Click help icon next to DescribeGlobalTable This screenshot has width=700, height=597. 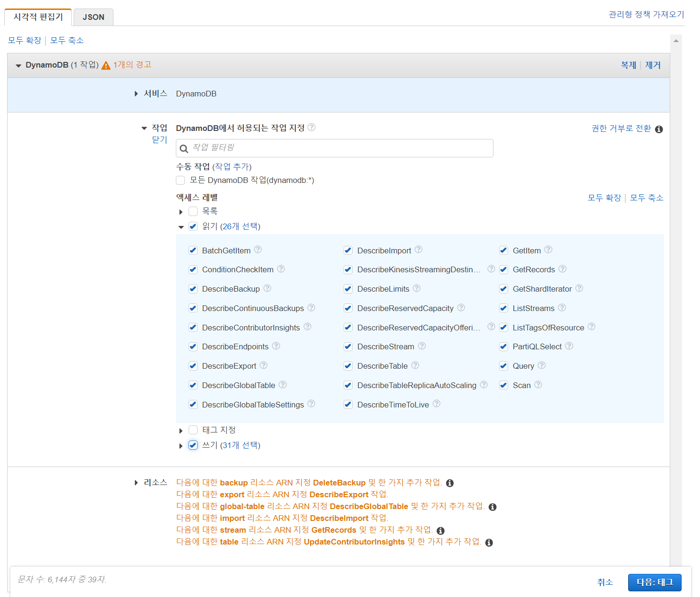click(283, 385)
